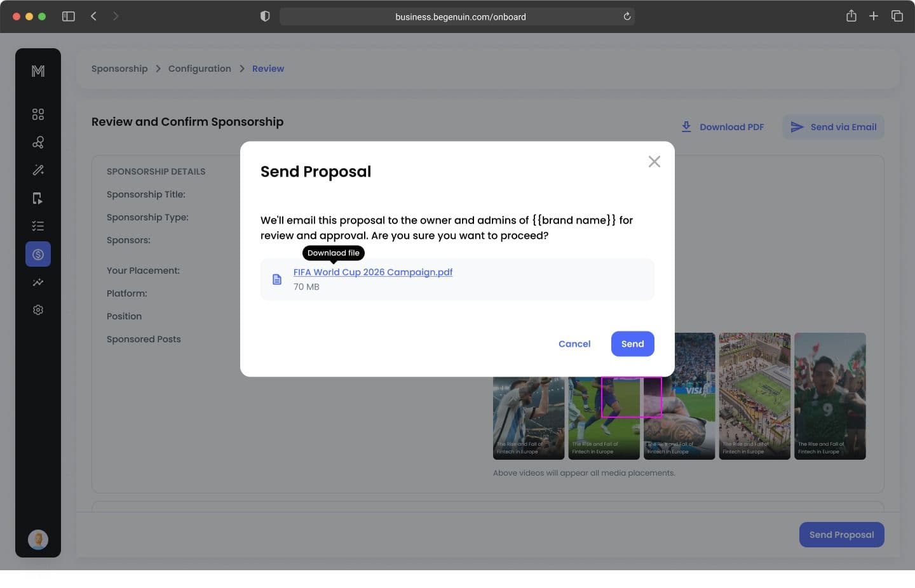Go to the Sponsorship breadcrumb
This screenshot has width=915, height=588.
(x=119, y=69)
